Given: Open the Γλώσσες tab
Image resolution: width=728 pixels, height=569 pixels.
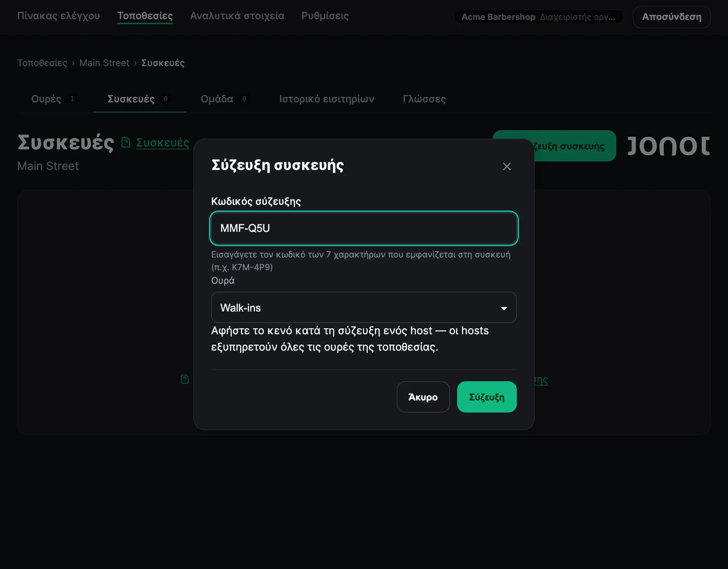Looking at the screenshot, I should (424, 99).
